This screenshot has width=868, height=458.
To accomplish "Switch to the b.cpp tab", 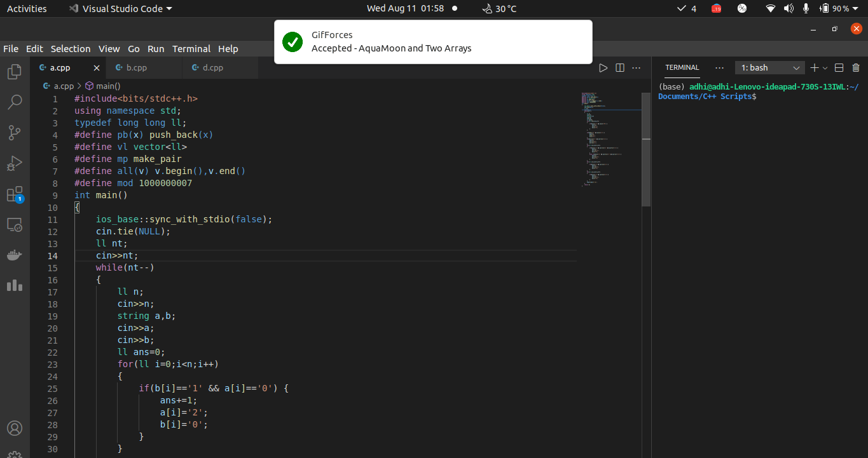I will pyautogui.click(x=136, y=68).
